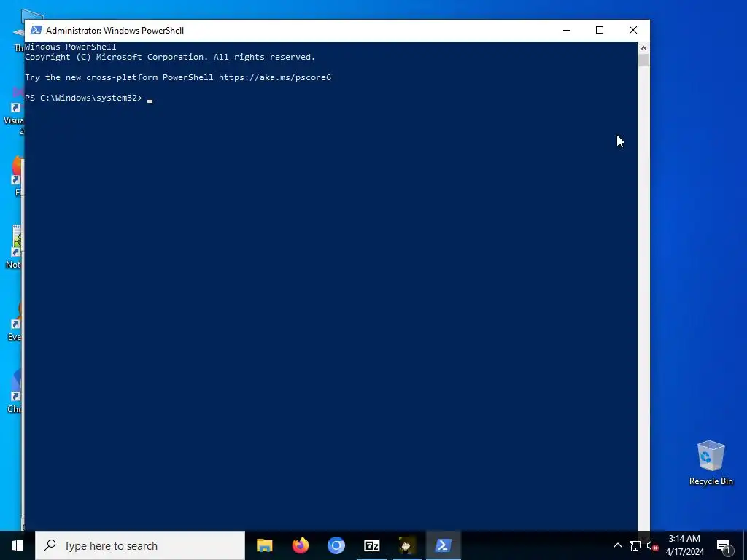Launch Firefox from the taskbar

(x=300, y=545)
